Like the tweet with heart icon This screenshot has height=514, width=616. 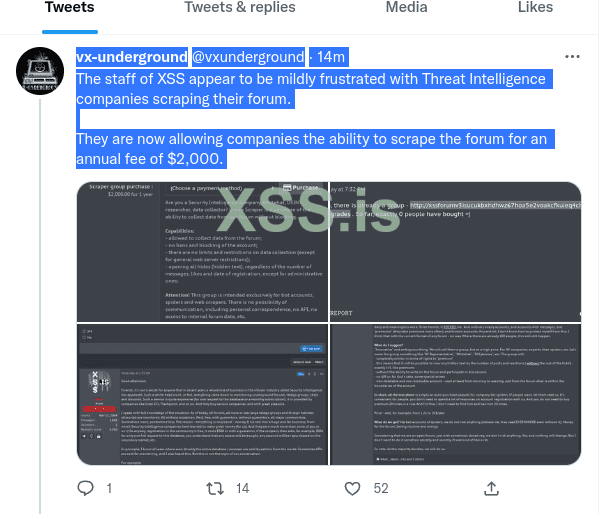click(x=352, y=488)
